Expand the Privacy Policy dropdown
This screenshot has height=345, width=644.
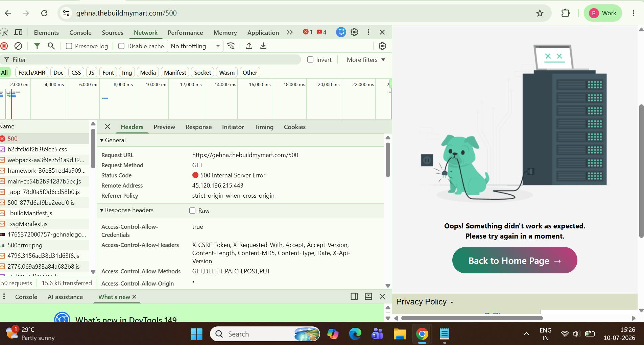[425, 302]
